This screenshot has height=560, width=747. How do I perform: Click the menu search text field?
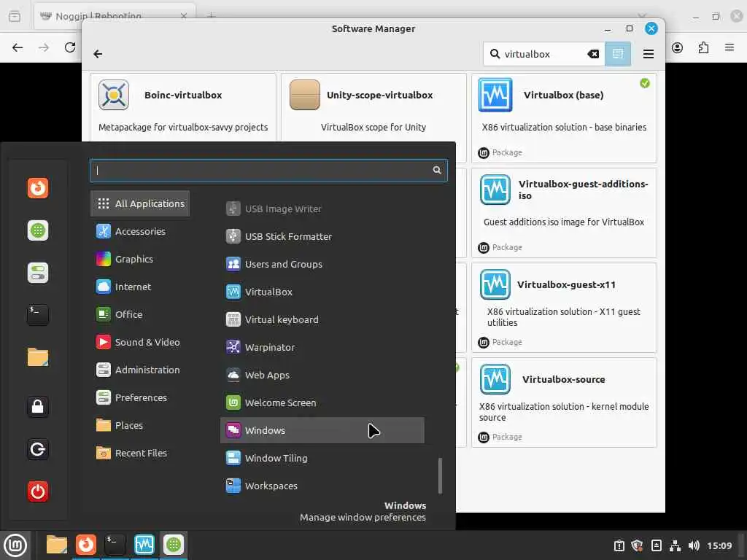coord(268,171)
